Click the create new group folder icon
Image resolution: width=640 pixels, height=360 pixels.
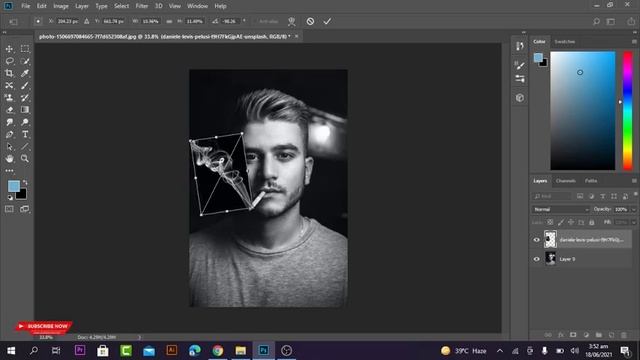pyautogui.click(x=598, y=335)
